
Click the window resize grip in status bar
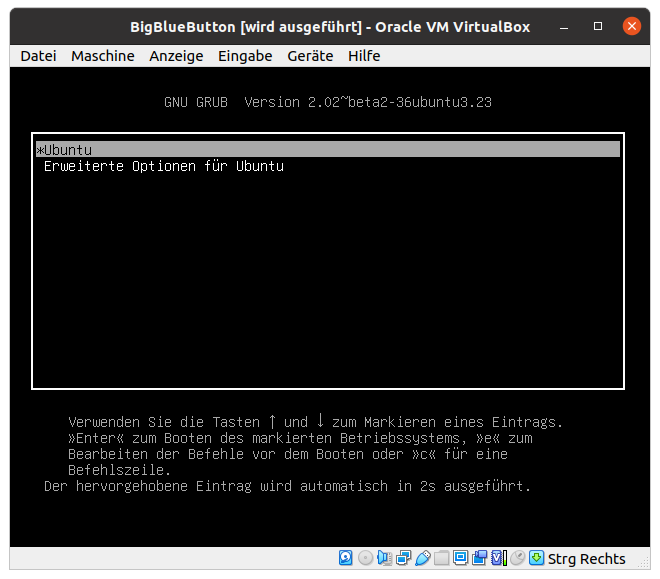(644, 563)
